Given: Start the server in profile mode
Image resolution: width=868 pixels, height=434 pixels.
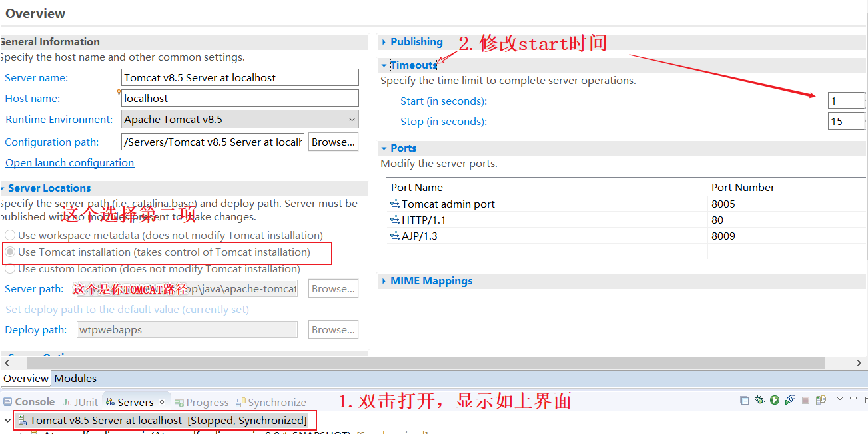Looking at the screenshot, I should tap(790, 401).
